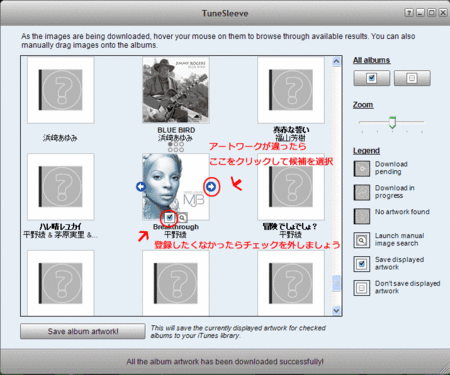
Task: Select the BLUE BIRD album artwork thumbnail
Action: 176,90
